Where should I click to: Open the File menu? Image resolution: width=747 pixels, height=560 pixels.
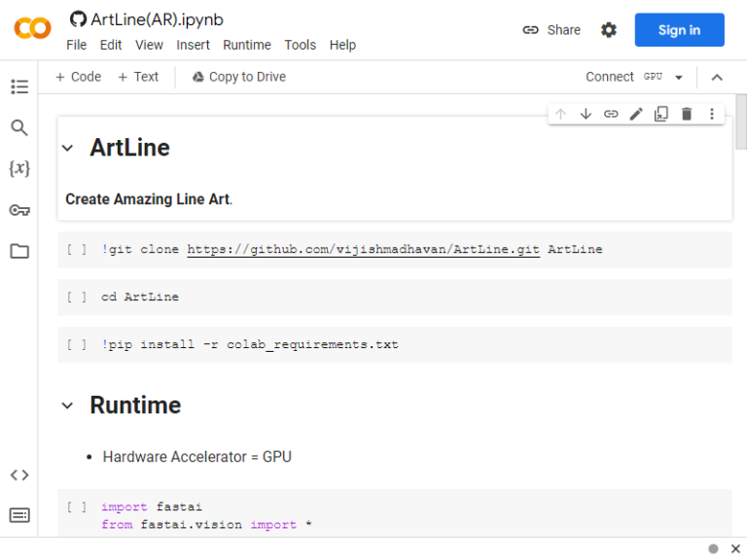tap(76, 45)
